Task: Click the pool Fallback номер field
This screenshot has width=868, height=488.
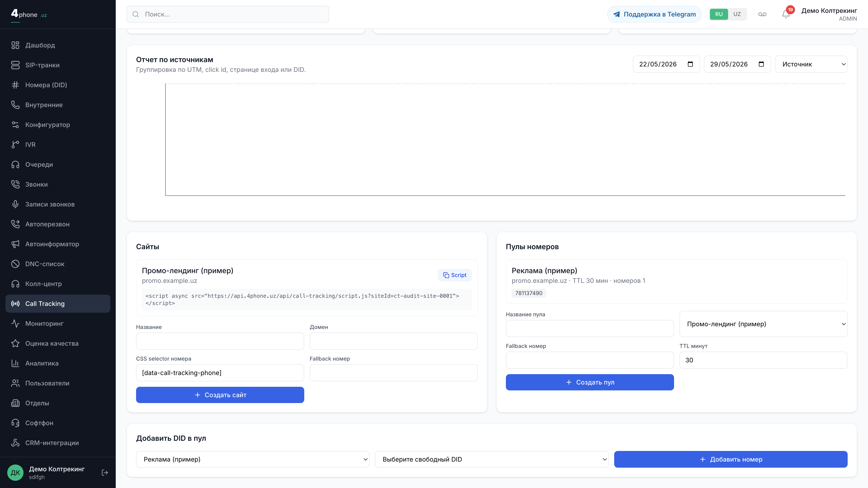Action: click(x=590, y=360)
